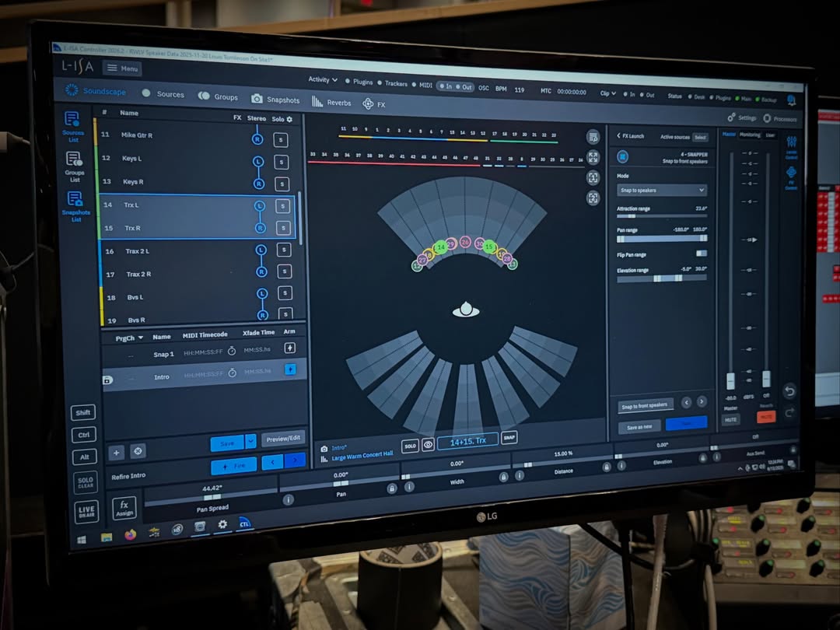
Task: Open the Groups List panel
Action: (74, 166)
